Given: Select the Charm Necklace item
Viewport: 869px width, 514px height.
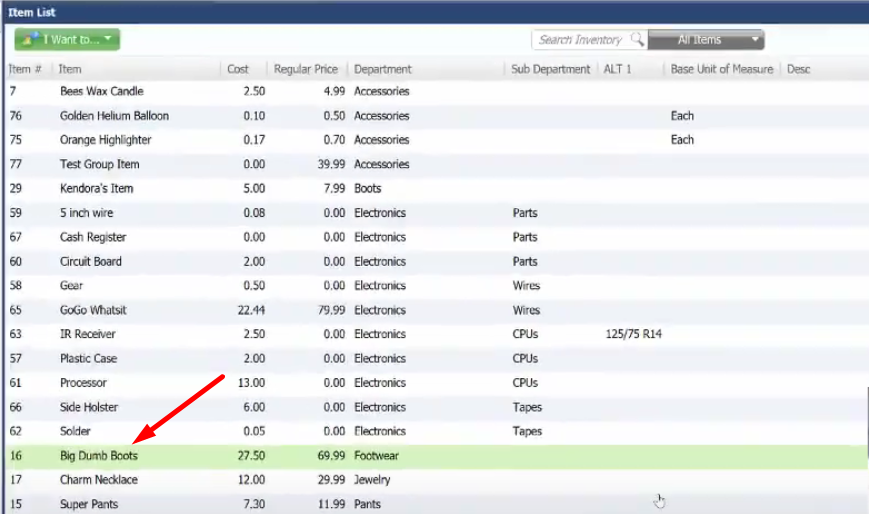Looking at the screenshot, I should coord(99,480).
